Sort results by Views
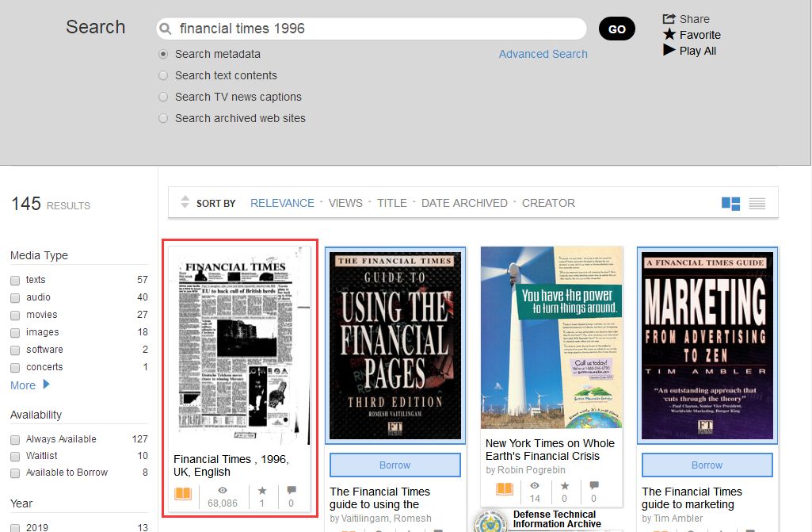The height and width of the screenshot is (532, 812). point(345,203)
